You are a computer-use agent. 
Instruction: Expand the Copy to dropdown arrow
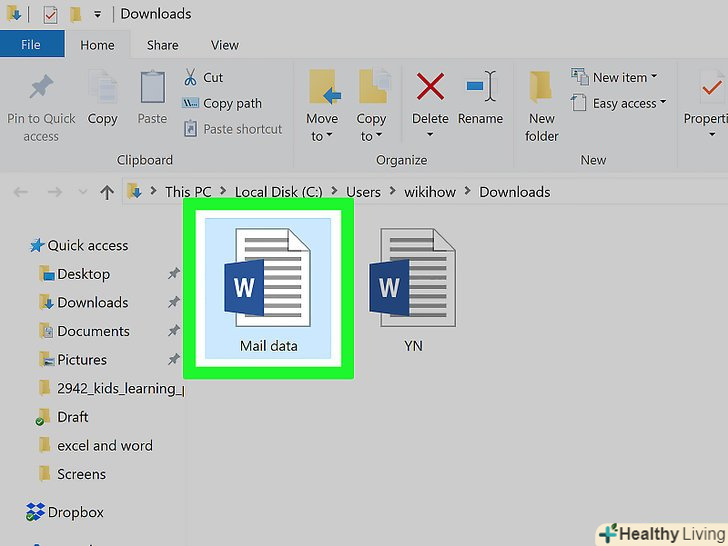pos(378,135)
